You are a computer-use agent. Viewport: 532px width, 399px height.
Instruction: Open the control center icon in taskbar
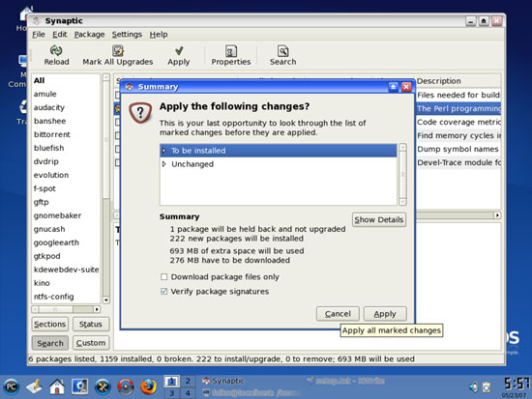(x=79, y=386)
